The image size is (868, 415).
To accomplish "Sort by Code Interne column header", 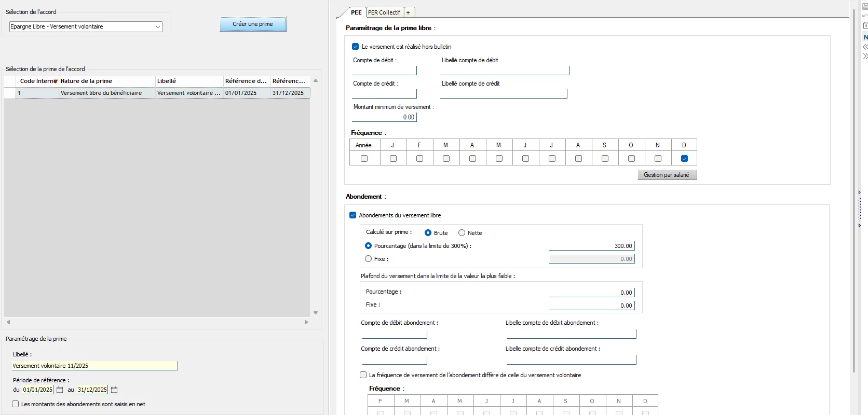I will coord(37,81).
